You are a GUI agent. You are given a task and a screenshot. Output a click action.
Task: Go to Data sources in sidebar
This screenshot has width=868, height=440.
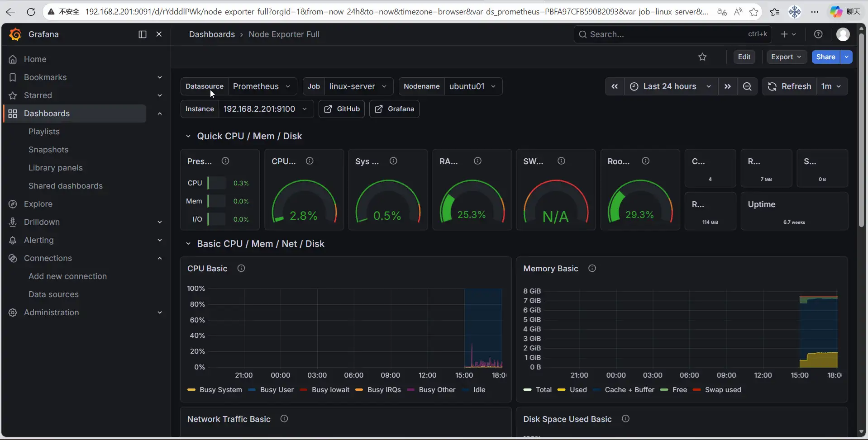click(53, 294)
